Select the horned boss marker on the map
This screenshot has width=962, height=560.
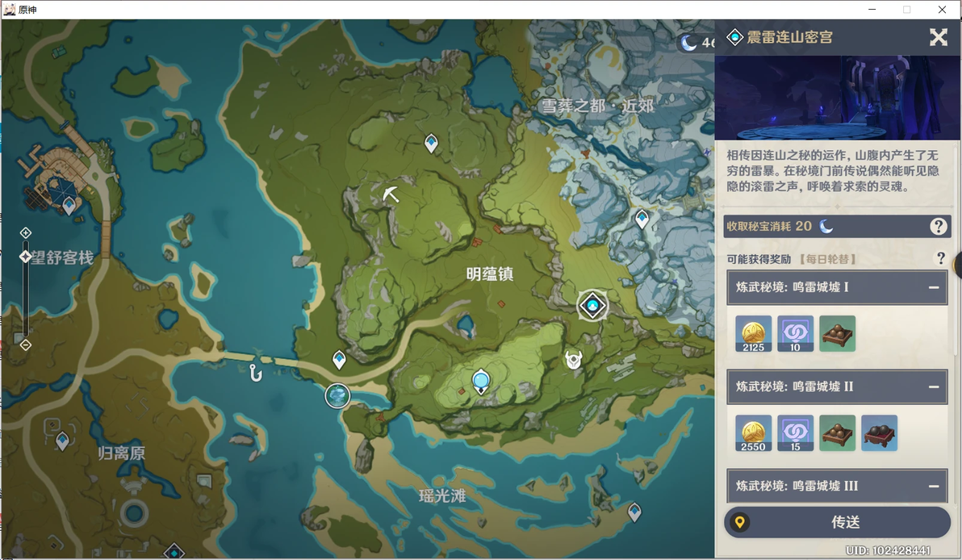click(574, 359)
